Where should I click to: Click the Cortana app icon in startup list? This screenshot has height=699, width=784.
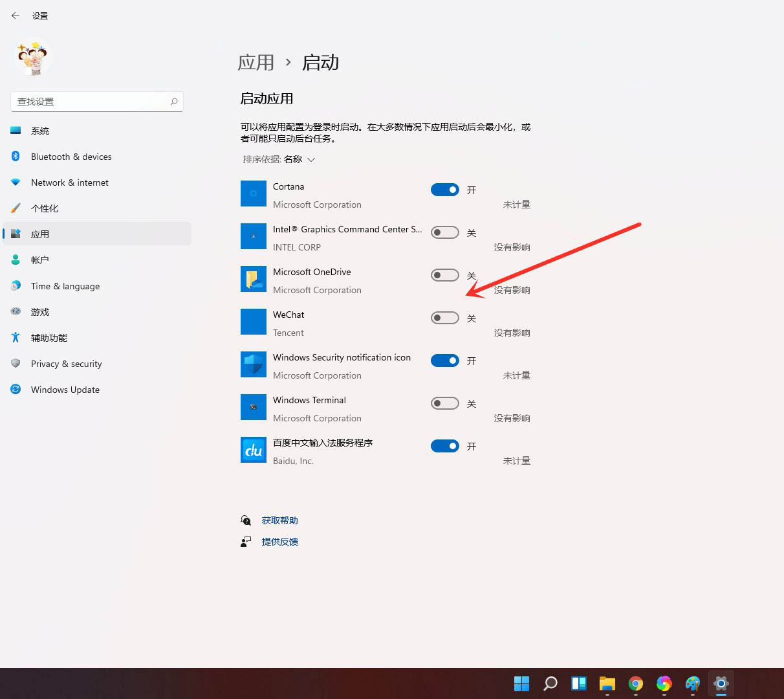[x=253, y=194]
